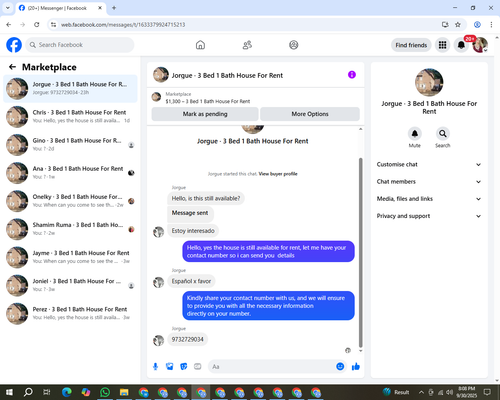The width and height of the screenshot is (500, 400).
Task: Expand Privacy and support section
Action: [429, 216]
